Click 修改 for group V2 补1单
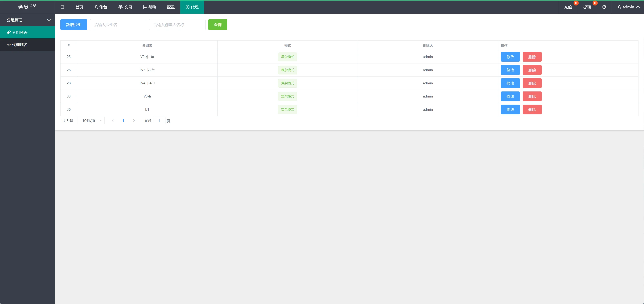This screenshot has width=644, height=304. coord(510,57)
